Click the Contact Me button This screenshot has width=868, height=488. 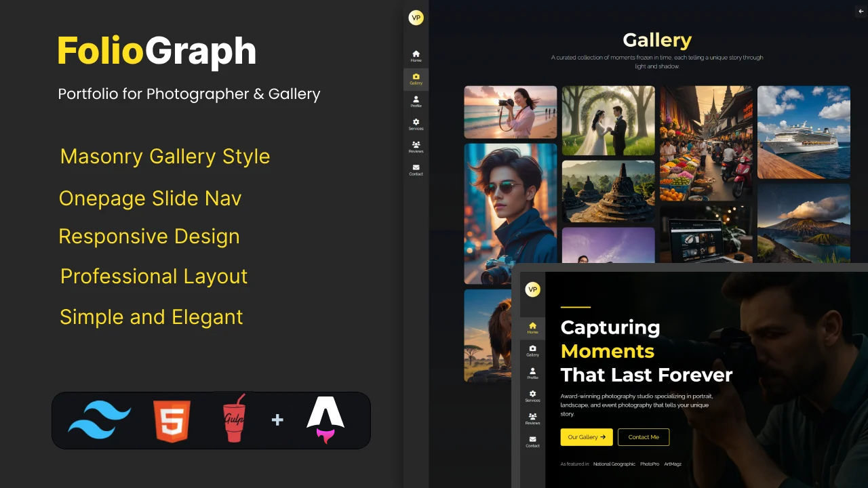(643, 437)
